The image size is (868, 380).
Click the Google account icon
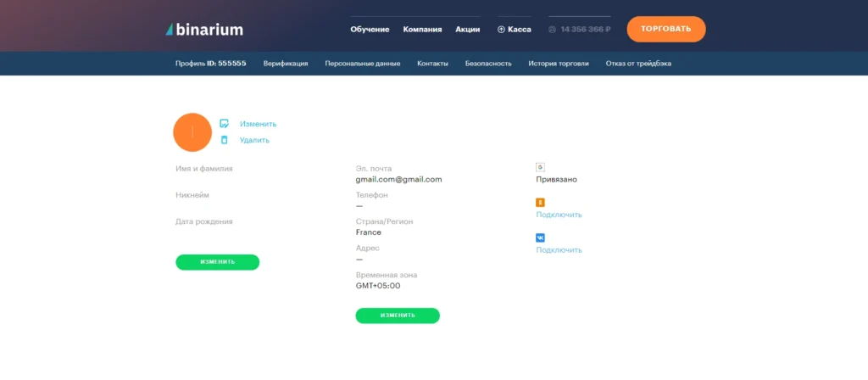pos(540,167)
